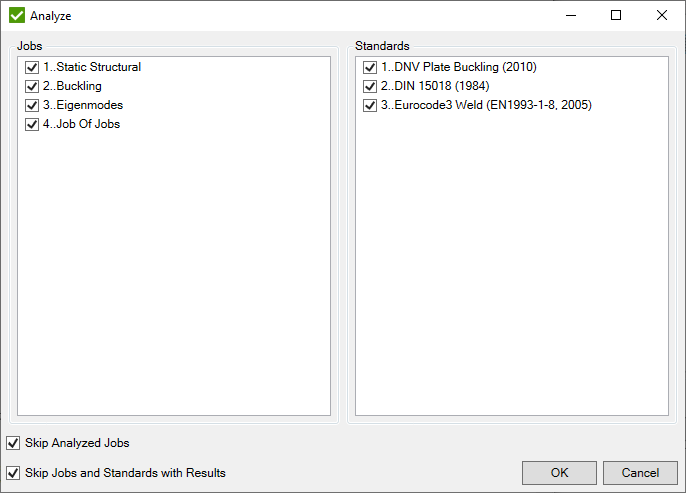Uncheck the DIN 15018 (1984) checkbox
The height and width of the screenshot is (493, 686).
pos(370,87)
